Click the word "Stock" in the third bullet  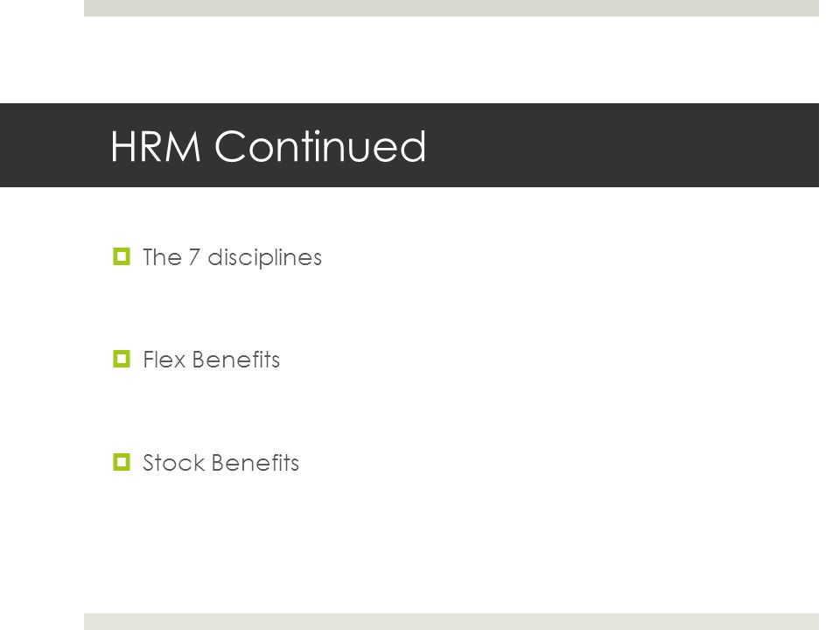point(173,463)
